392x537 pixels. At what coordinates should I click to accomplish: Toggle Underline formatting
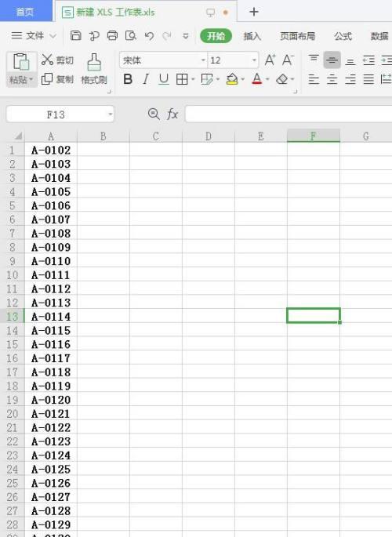click(164, 79)
